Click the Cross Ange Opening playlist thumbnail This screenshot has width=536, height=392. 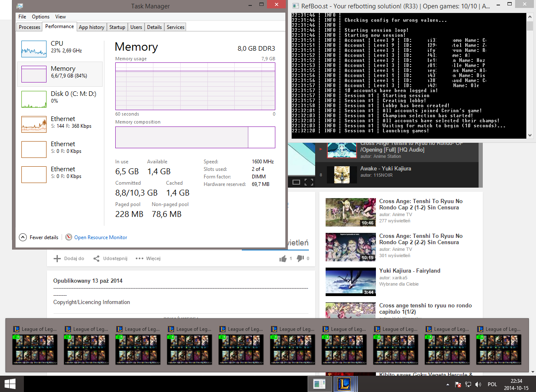(342, 150)
